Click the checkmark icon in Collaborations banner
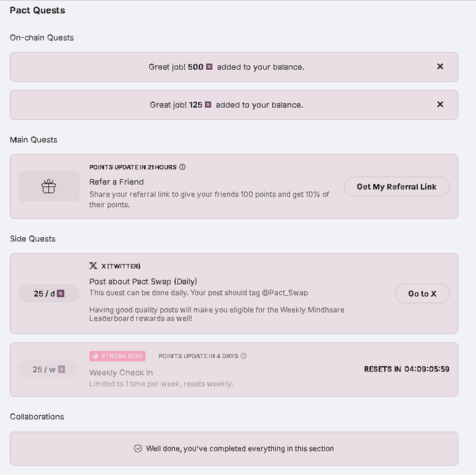476x475 pixels. 138,448
